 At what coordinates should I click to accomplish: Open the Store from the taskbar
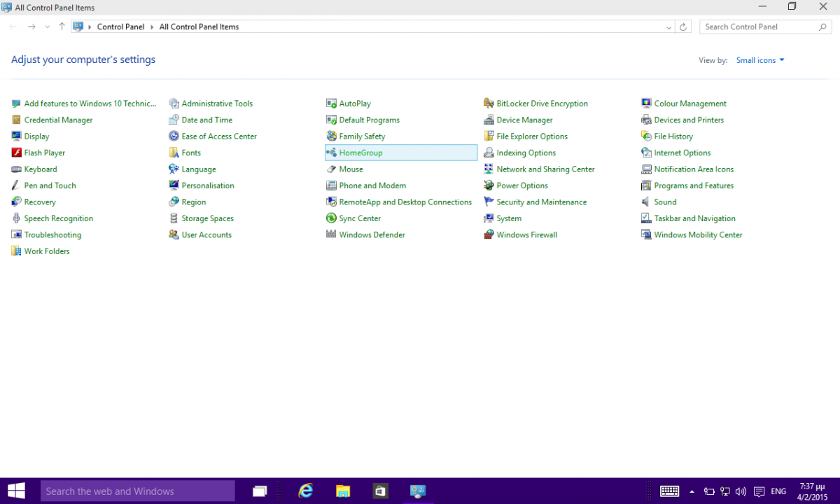click(x=379, y=491)
